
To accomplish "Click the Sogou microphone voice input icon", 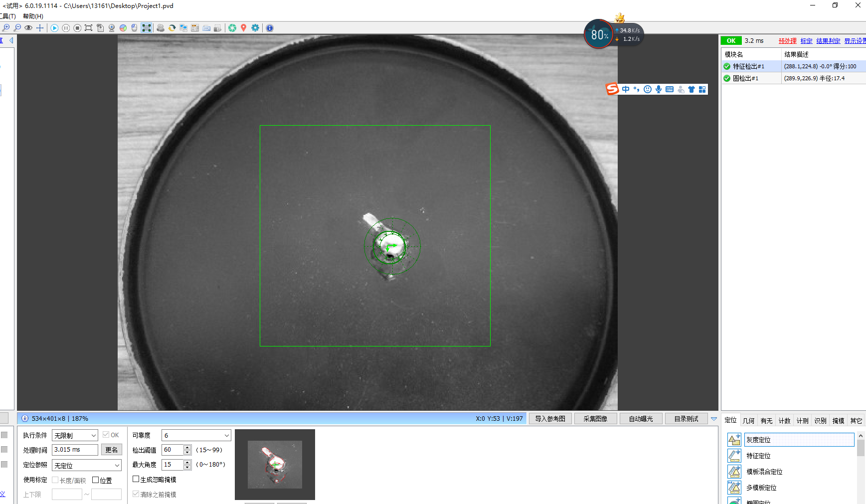I will click(659, 89).
